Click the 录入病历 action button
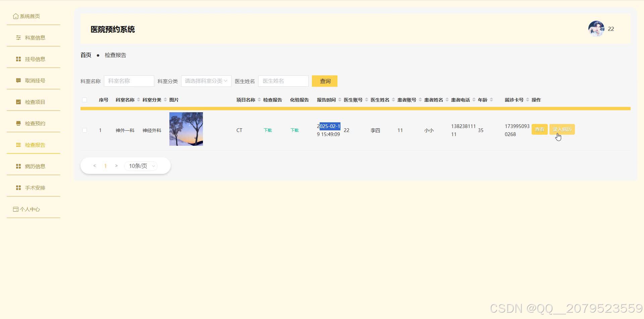The image size is (644, 319). pyautogui.click(x=562, y=129)
